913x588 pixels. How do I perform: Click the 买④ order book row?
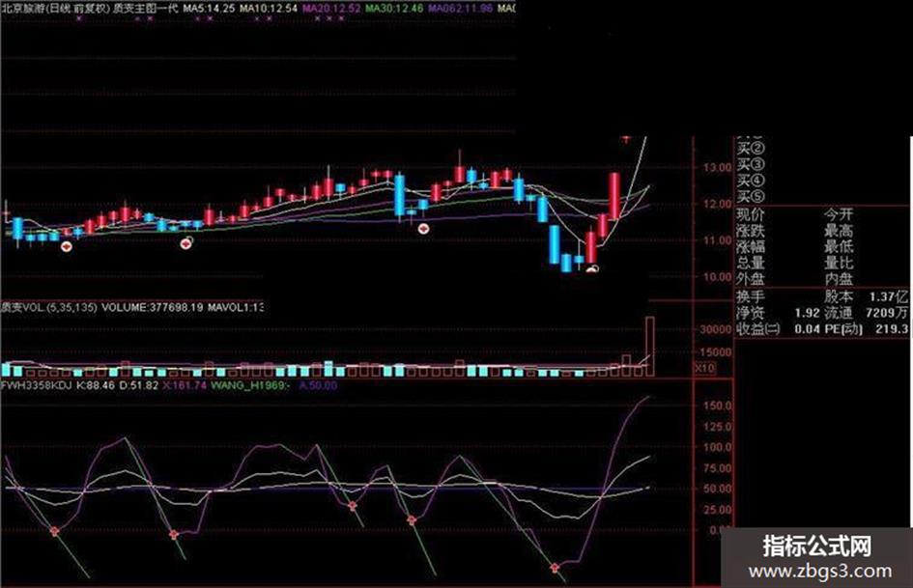coord(751,182)
